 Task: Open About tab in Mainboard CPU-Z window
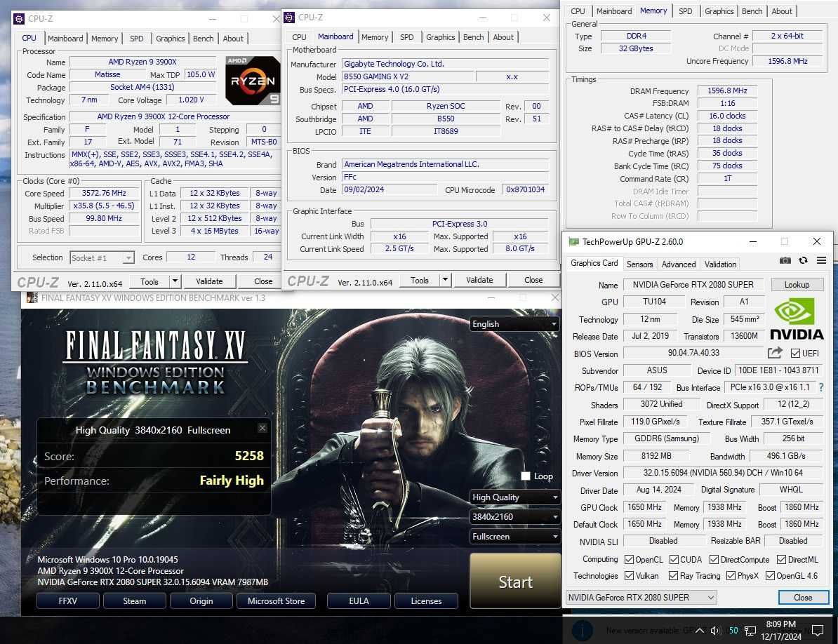pyautogui.click(x=503, y=37)
